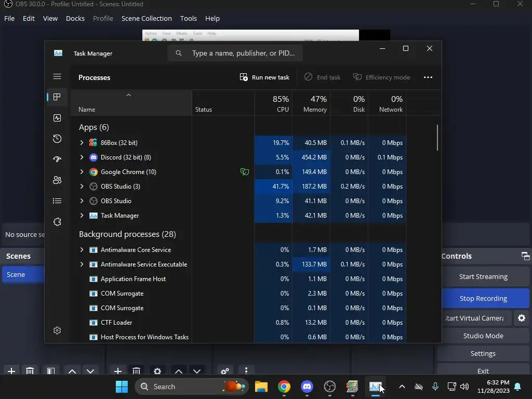532x399 pixels.
Task: Click the Task Manager search magnifier icon
Action: pyautogui.click(x=179, y=54)
